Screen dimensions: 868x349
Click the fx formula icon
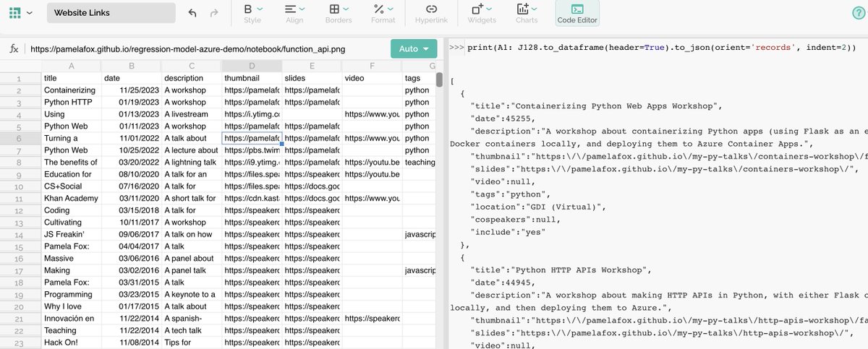point(14,49)
